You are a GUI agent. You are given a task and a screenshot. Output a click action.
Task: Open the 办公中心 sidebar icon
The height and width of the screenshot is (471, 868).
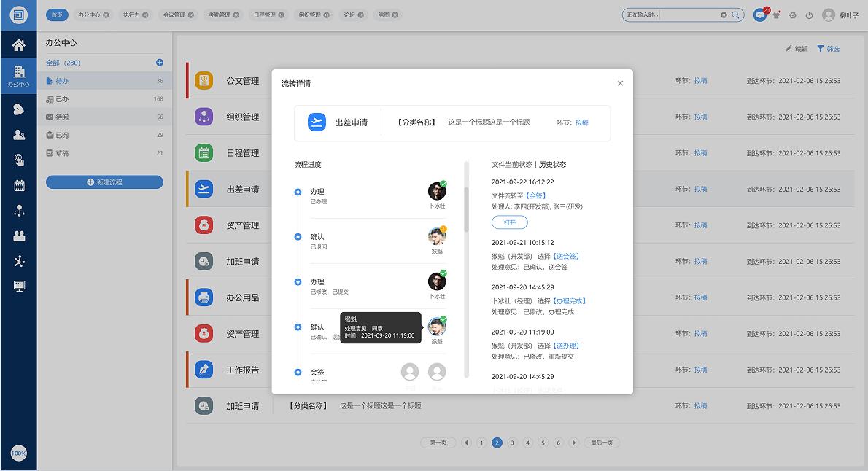(19, 71)
